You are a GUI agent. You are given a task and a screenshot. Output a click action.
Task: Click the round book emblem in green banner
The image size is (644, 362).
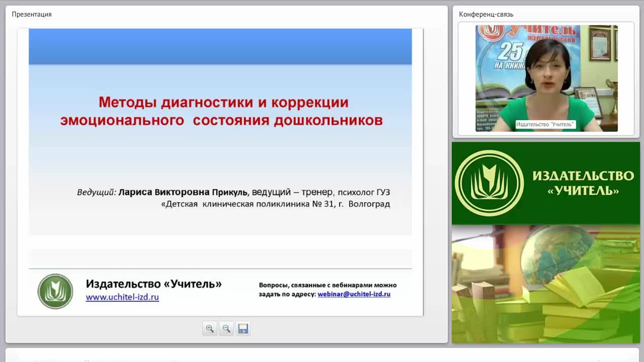point(489,183)
